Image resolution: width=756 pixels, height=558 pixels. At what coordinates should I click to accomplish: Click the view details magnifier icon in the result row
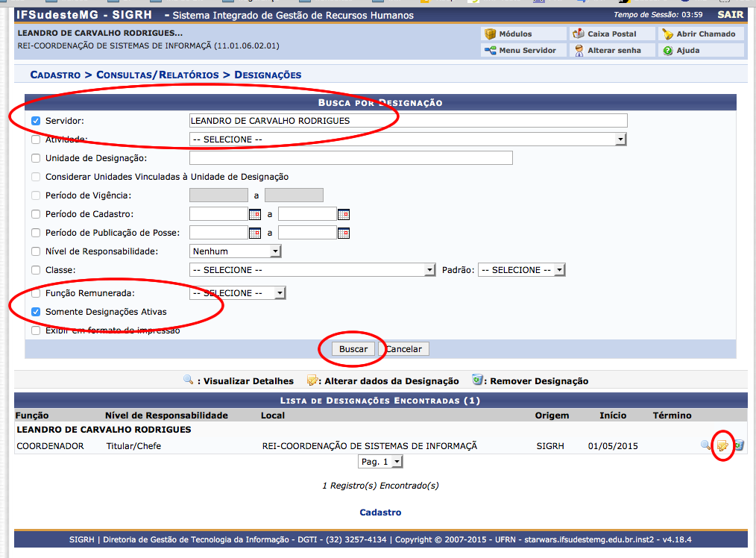click(705, 446)
